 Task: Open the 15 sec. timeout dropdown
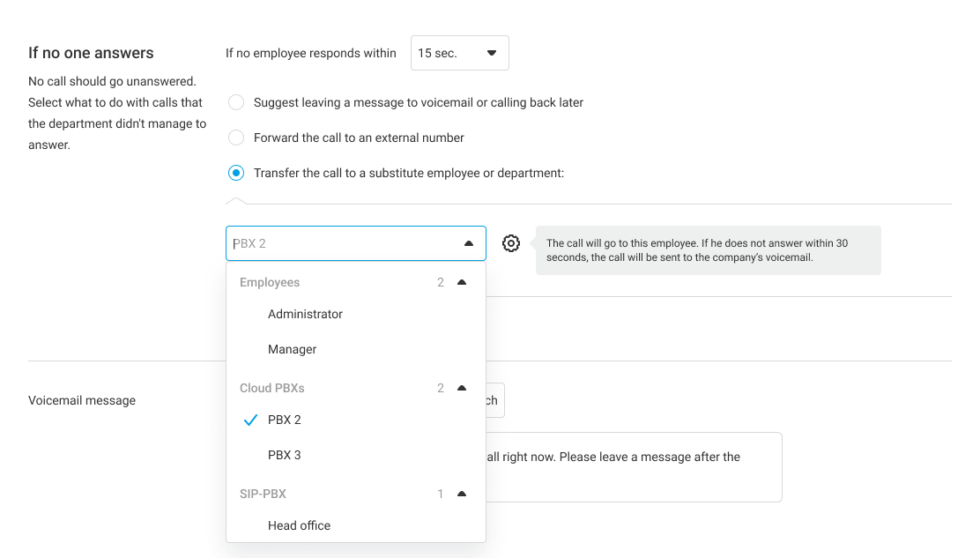[x=459, y=53]
